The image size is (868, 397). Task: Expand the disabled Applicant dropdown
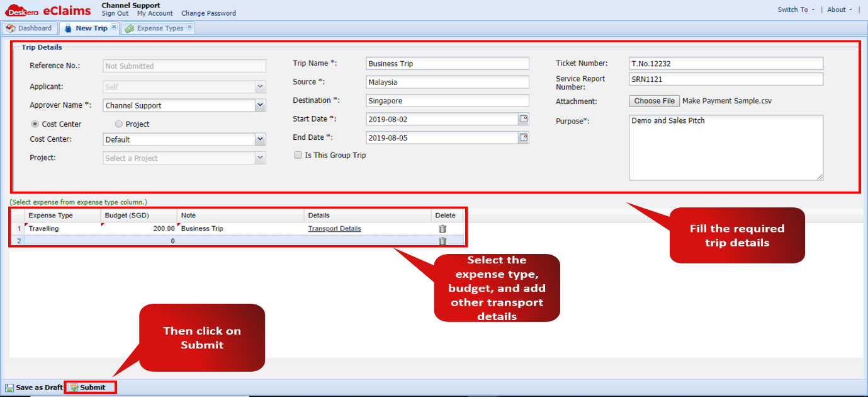point(261,87)
